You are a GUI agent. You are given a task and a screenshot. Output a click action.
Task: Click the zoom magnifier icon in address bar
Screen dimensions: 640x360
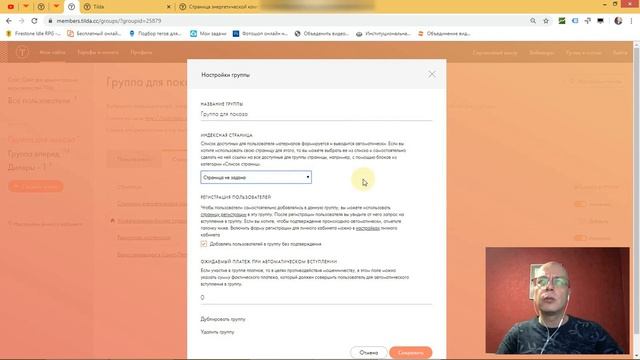click(533, 21)
